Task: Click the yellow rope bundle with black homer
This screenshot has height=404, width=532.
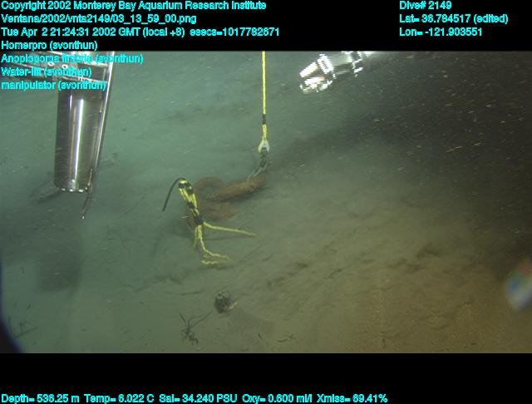Action: coord(199,224)
